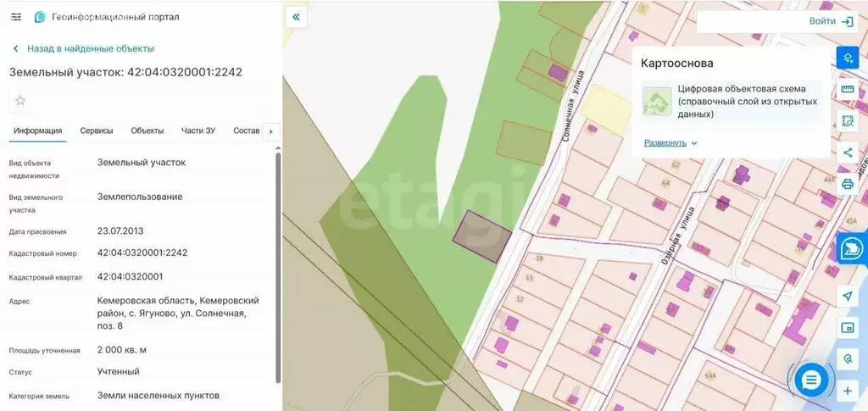
Task: Collapse the side panel with the double-chevron button
Action: tap(296, 17)
